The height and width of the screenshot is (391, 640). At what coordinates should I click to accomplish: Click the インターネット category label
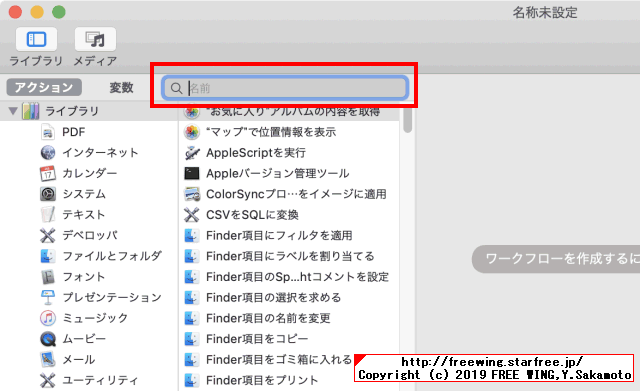point(100,153)
